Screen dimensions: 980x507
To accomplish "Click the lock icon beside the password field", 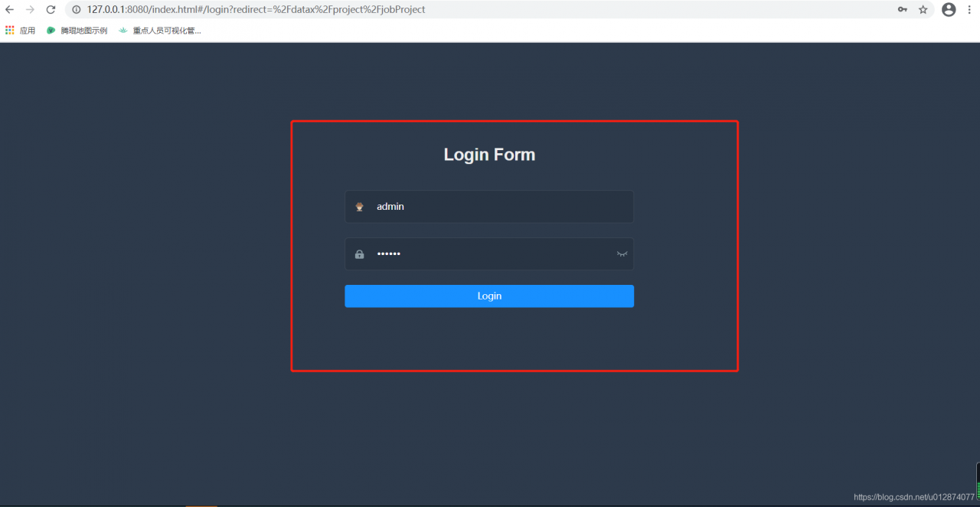I will [359, 254].
